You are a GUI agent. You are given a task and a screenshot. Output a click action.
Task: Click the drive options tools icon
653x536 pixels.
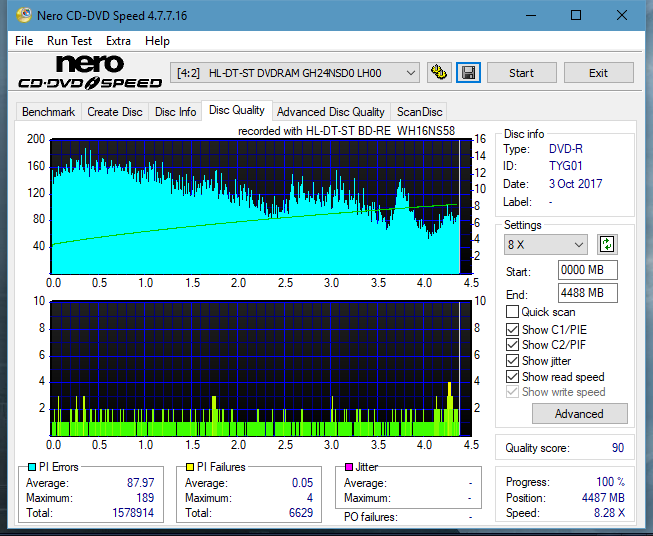(x=439, y=73)
